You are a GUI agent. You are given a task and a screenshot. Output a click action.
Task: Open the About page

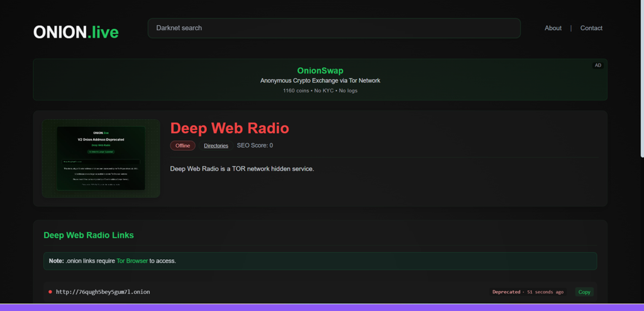pyautogui.click(x=553, y=28)
